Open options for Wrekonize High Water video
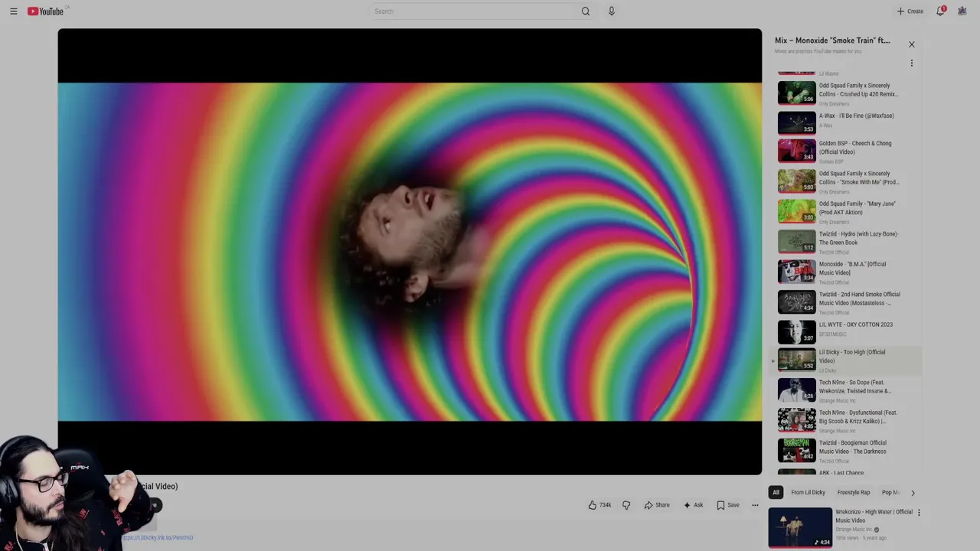 point(919,513)
